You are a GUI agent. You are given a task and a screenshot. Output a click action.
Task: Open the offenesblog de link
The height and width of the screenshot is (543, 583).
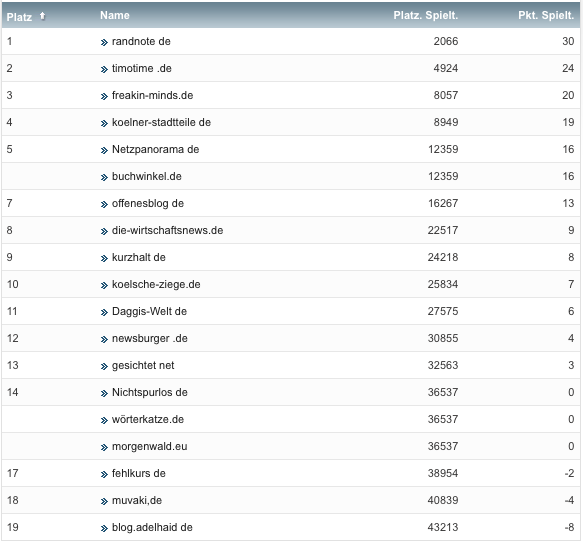pos(148,203)
